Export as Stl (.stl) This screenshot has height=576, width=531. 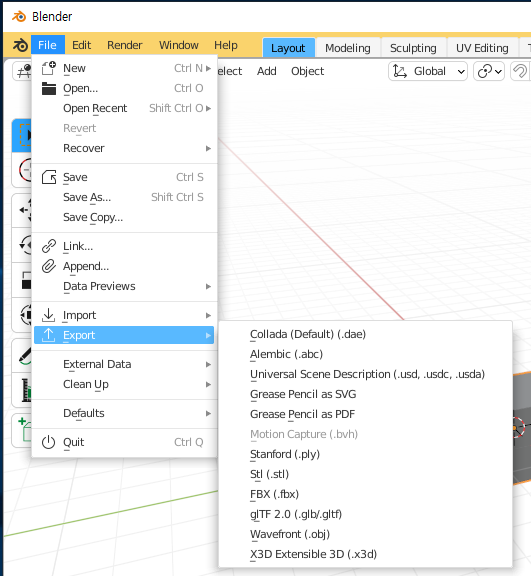coord(365,474)
